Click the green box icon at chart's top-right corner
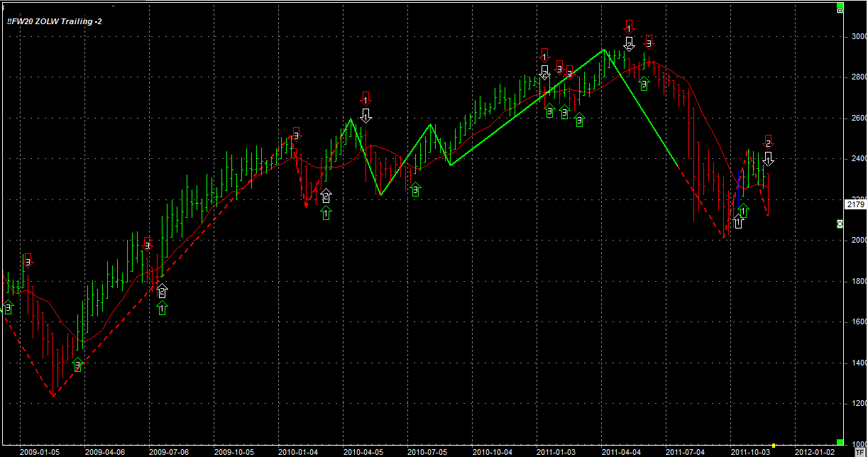This screenshot has width=868, height=457. click(x=839, y=9)
